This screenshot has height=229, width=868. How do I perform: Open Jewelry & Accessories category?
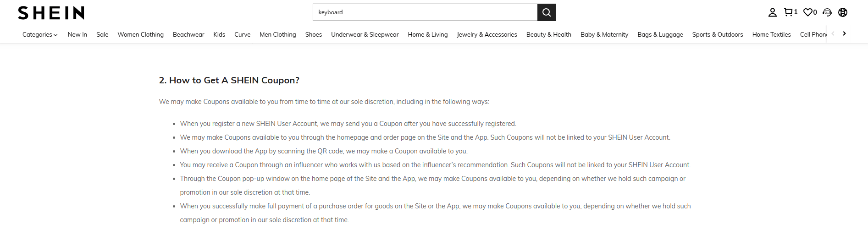(487, 34)
